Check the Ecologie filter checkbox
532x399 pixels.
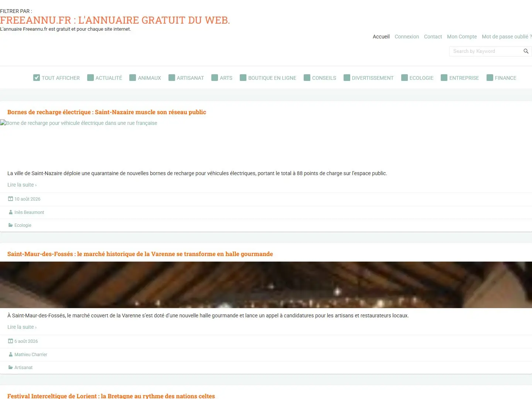(405, 78)
